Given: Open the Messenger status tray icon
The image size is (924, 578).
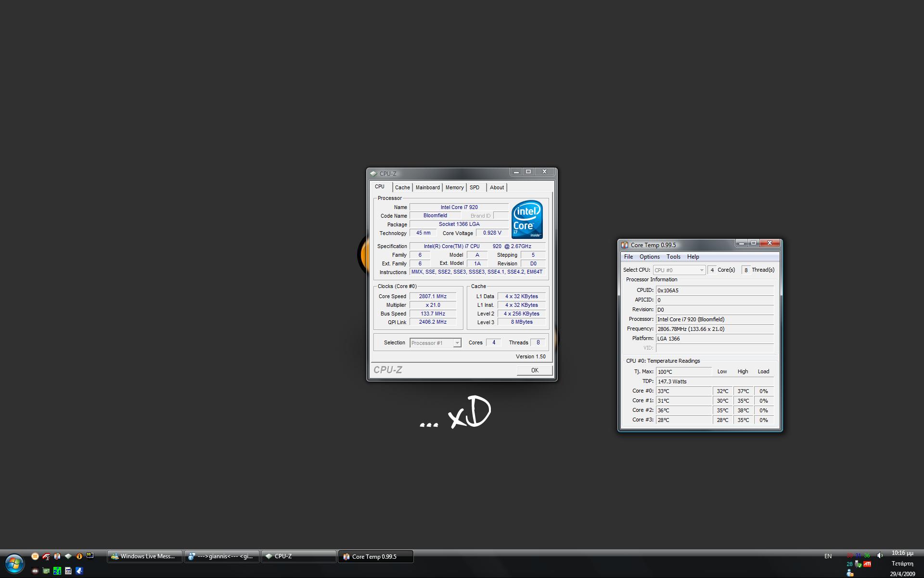Looking at the screenshot, I should click(x=850, y=573).
